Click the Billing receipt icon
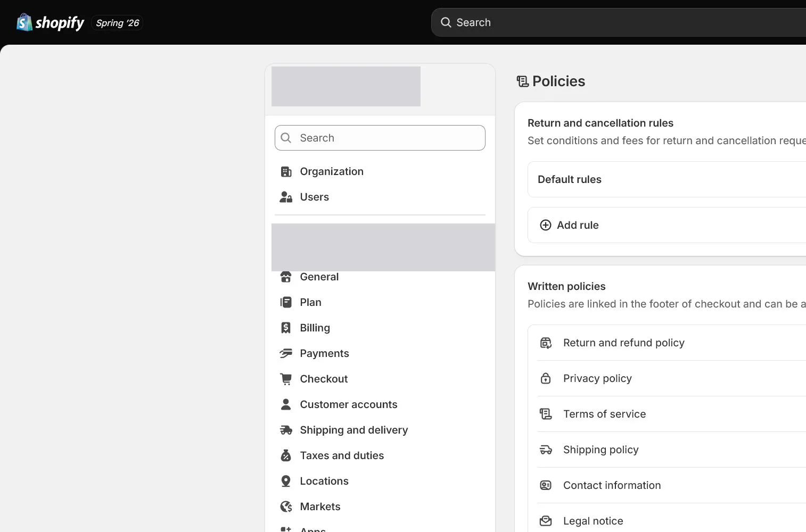The width and height of the screenshot is (806, 532). coord(286,328)
